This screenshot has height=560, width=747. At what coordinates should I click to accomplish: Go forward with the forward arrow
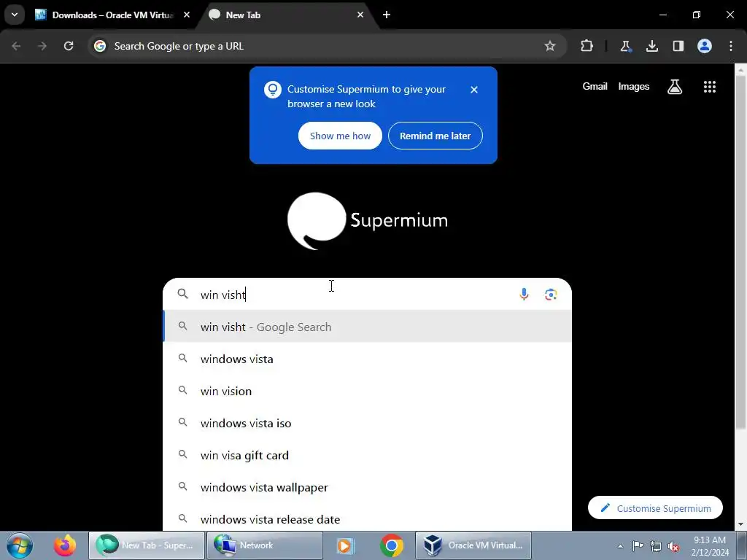pyautogui.click(x=42, y=46)
